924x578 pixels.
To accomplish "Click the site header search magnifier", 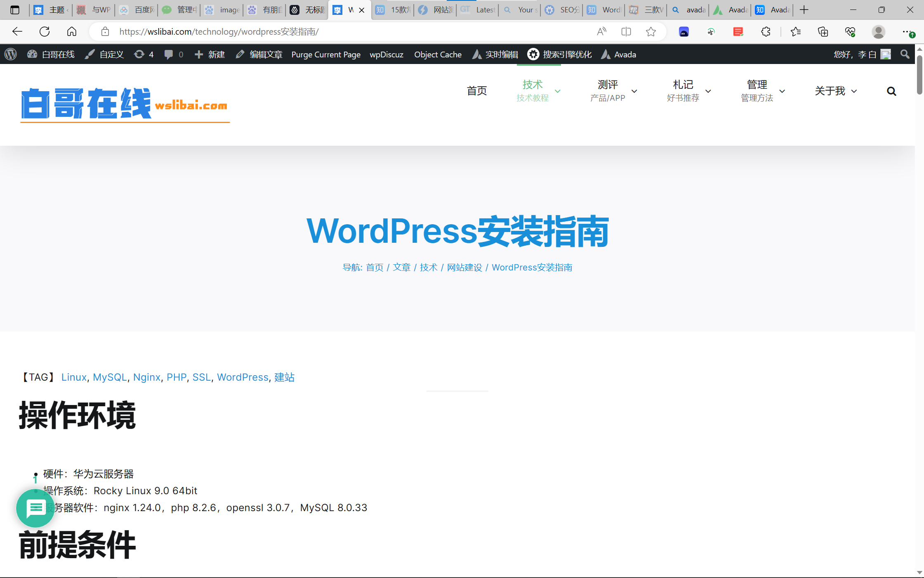I will (x=891, y=91).
